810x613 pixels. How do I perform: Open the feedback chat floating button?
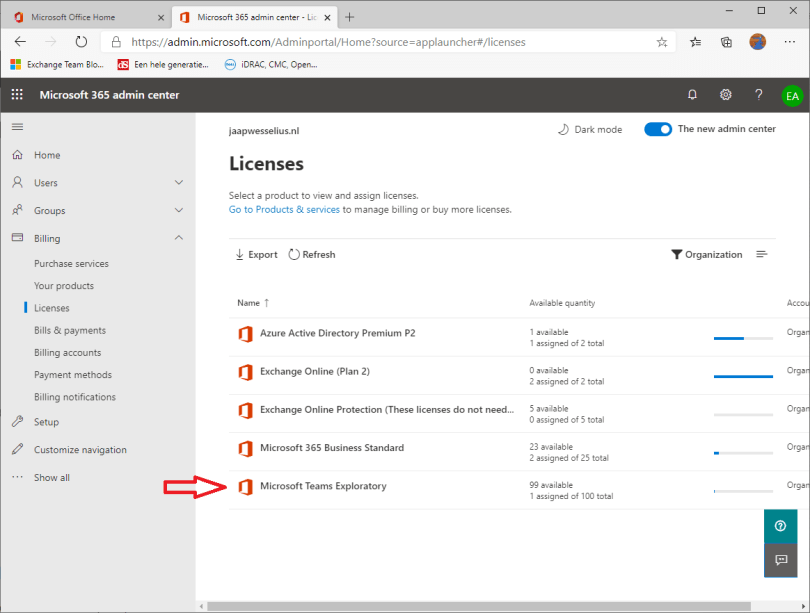(780, 560)
